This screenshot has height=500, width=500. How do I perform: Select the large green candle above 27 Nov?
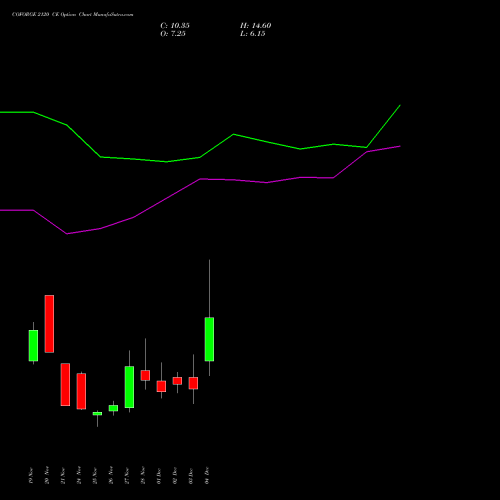pyautogui.click(x=129, y=387)
